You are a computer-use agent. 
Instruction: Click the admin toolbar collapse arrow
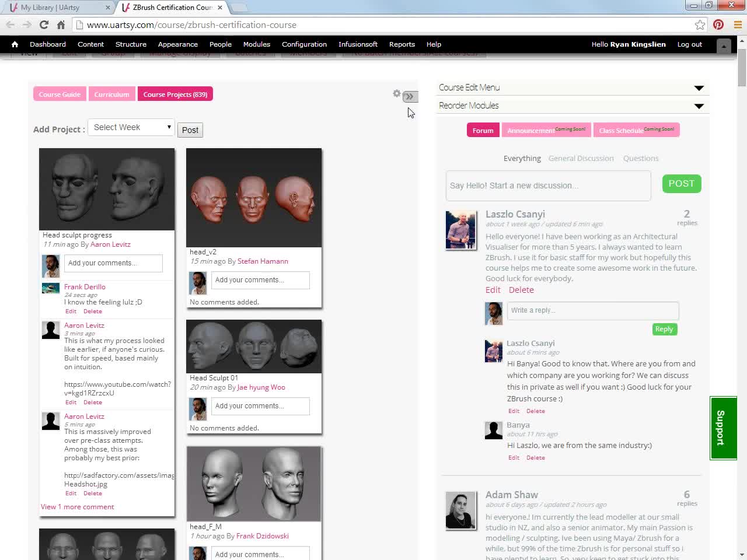[x=724, y=45]
